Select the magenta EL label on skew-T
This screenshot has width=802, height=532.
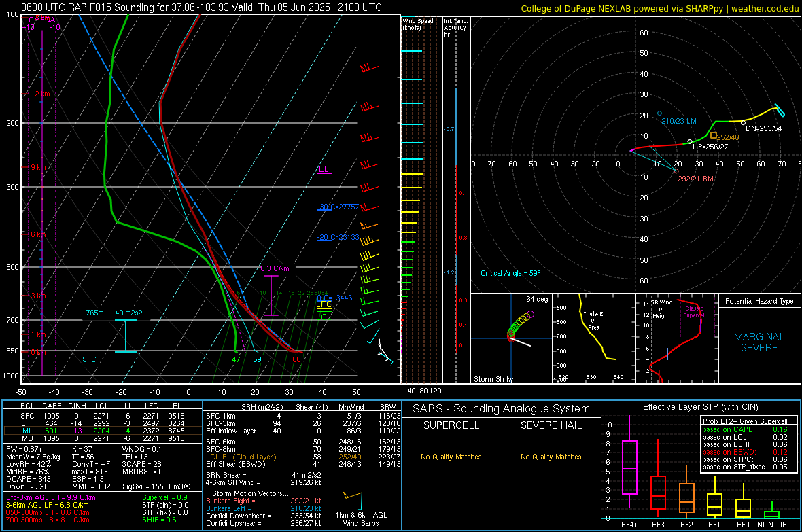pyautogui.click(x=324, y=169)
